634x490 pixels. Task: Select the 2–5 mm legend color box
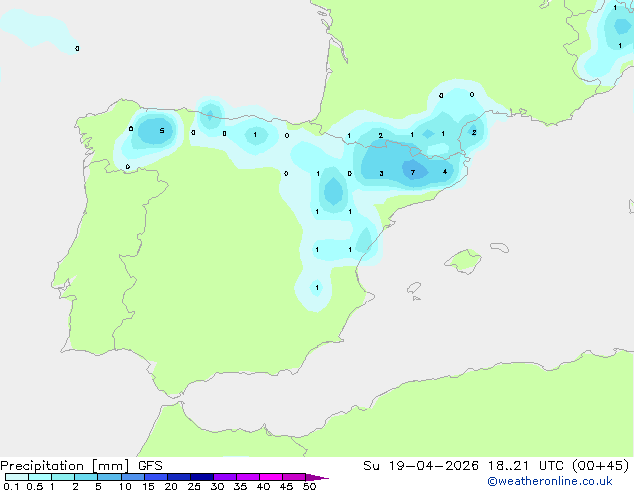click(86, 477)
